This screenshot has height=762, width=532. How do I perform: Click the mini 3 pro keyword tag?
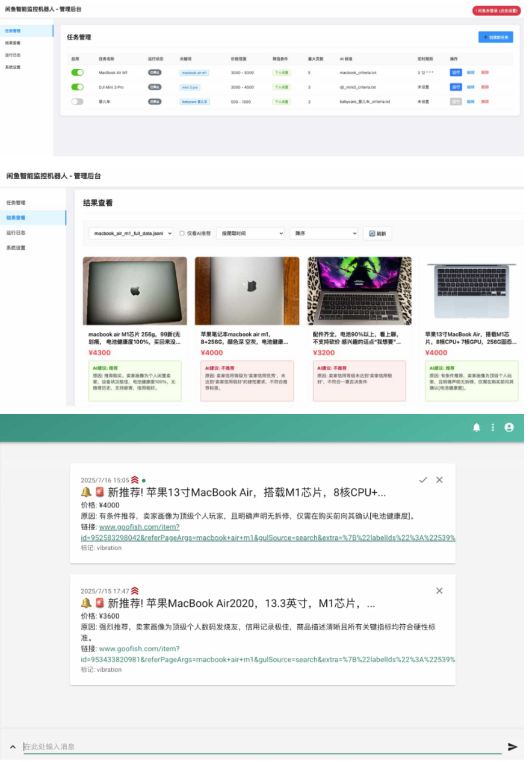tap(190, 87)
